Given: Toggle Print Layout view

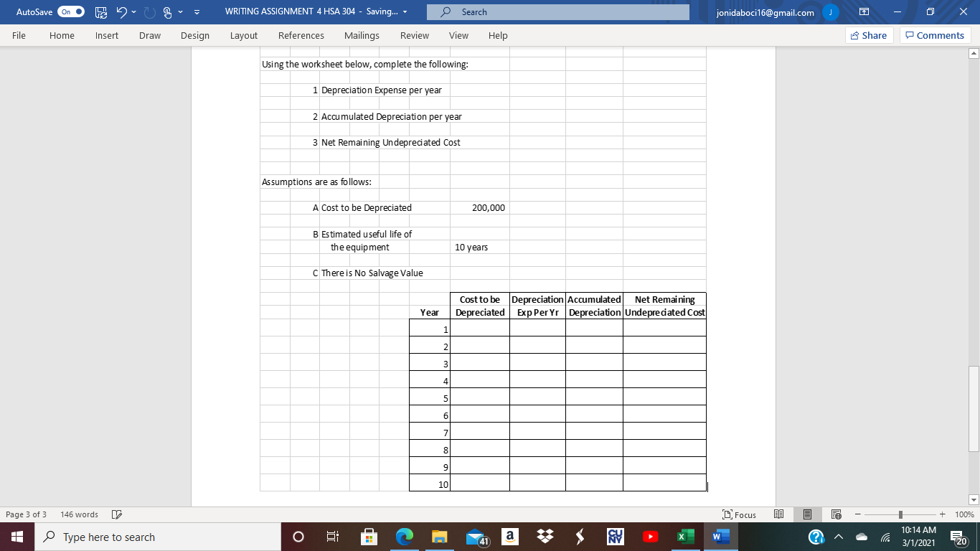Looking at the screenshot, I should 807,514.
